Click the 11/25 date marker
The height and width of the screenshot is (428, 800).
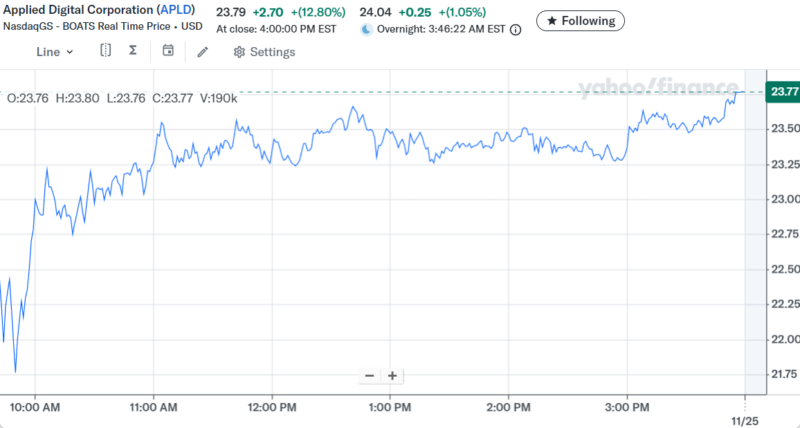[741, 420]
